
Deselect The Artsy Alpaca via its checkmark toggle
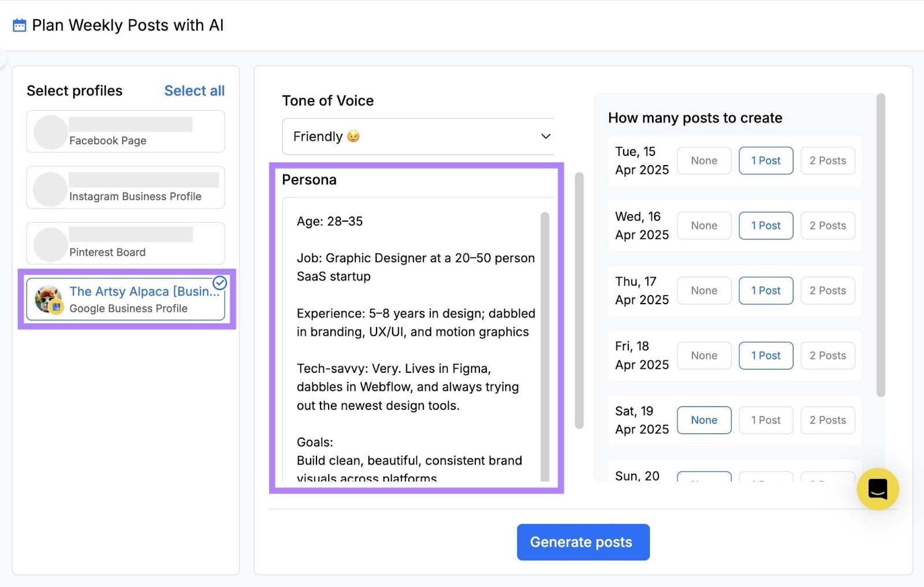tap(219, 283)
